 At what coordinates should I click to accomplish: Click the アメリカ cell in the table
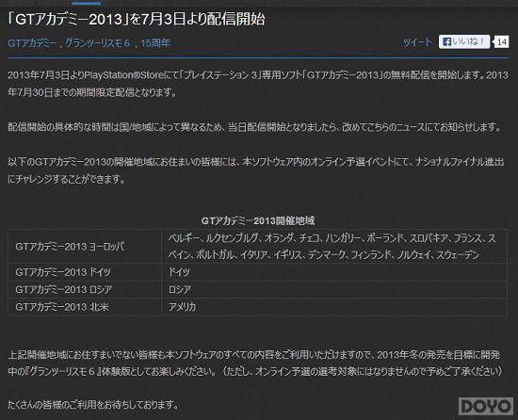(x=183, y=307)
